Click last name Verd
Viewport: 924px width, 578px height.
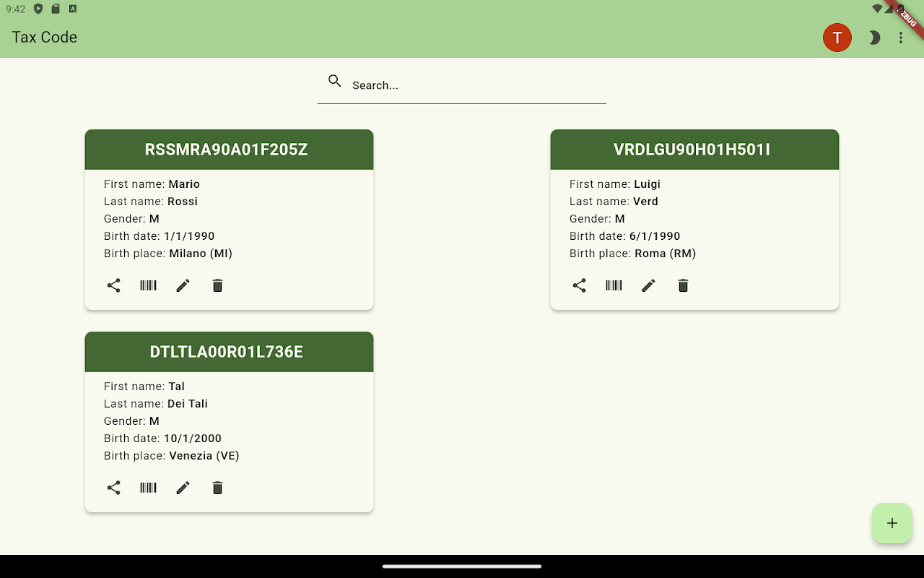(x=645, y=202)
